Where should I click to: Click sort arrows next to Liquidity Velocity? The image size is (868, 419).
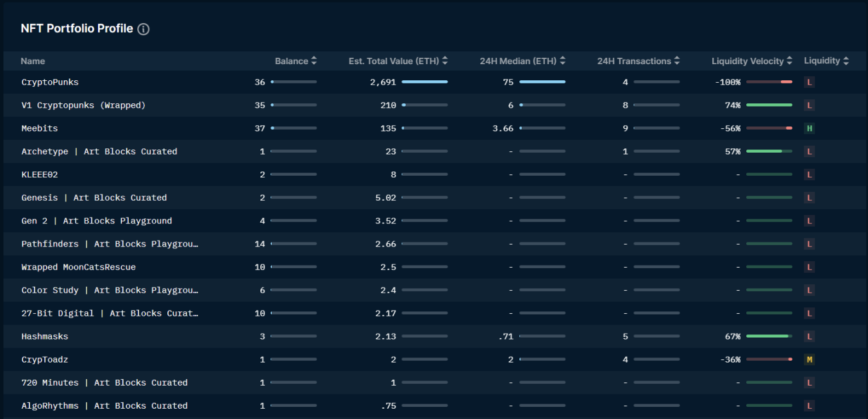tap(789, 61)
